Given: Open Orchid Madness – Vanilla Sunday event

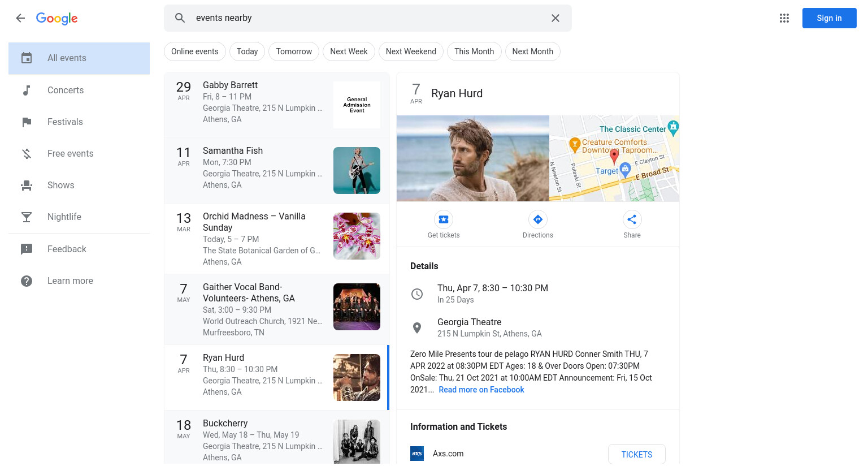Looking at the screenshot, I should pyautogui.click(x=276, y=239).
